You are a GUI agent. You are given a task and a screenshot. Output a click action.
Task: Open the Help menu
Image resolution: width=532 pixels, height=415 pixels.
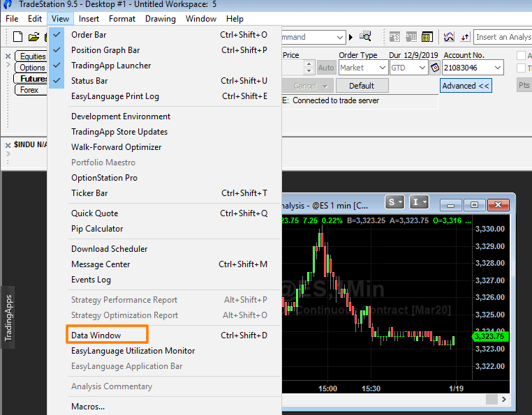coord(235,19)
